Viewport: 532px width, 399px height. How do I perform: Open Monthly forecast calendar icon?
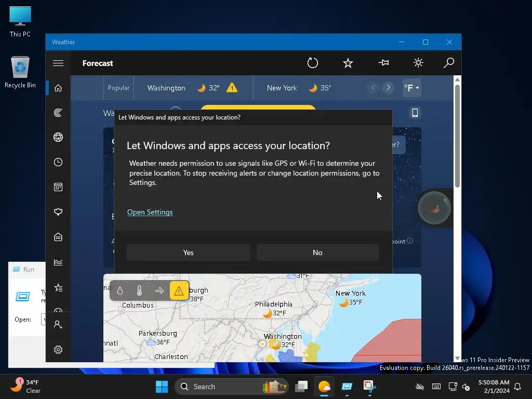click(x=58, y=187)
